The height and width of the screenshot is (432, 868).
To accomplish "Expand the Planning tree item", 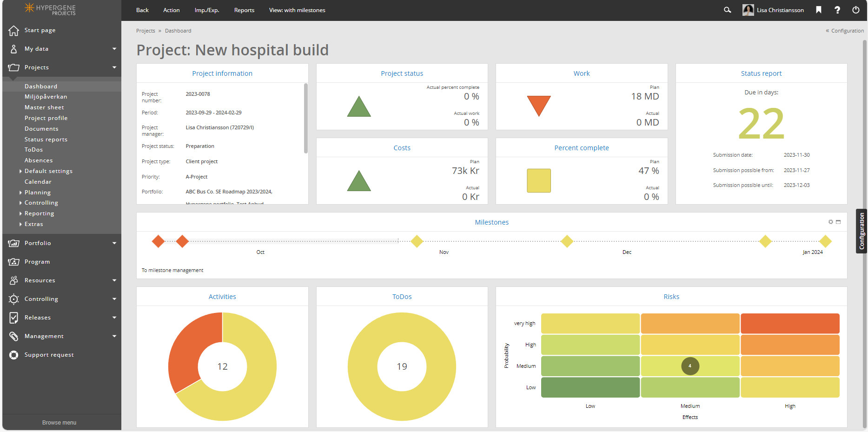I will [20, 193].
